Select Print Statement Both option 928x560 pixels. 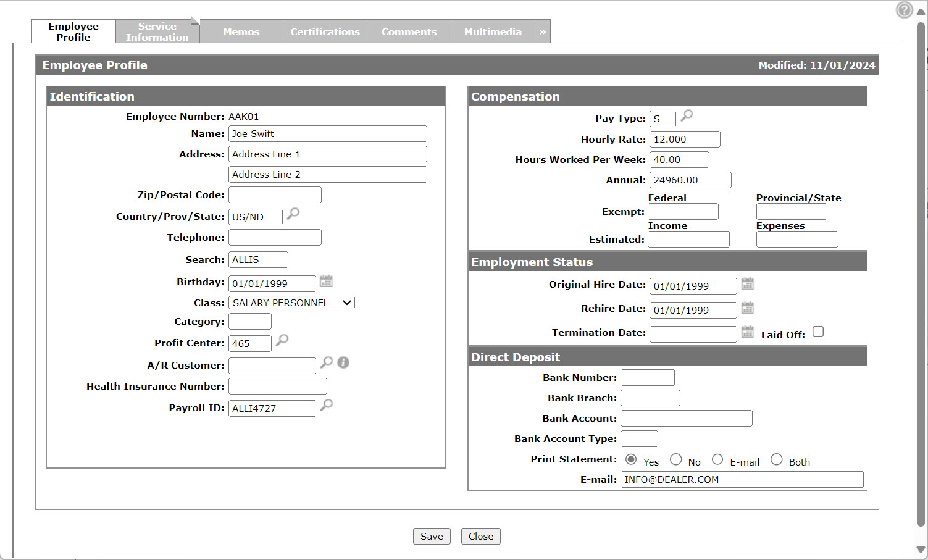[x=777, y=459]
